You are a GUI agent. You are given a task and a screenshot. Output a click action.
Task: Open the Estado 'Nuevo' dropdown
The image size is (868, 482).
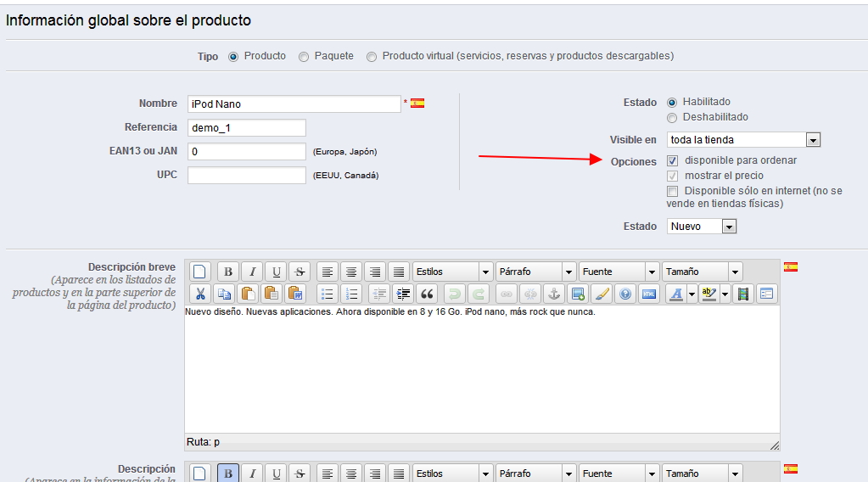702,227
